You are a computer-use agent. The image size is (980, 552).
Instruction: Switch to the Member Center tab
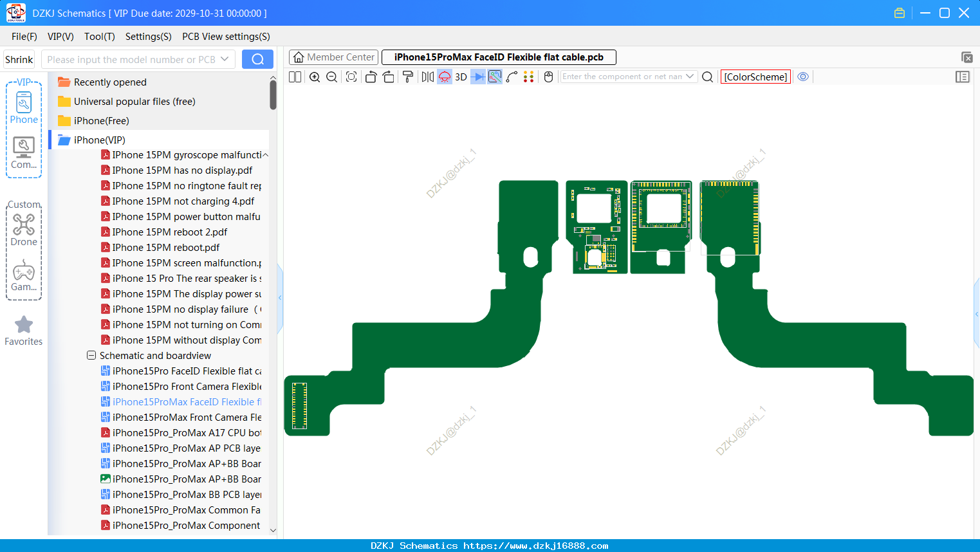click(333, 57)
